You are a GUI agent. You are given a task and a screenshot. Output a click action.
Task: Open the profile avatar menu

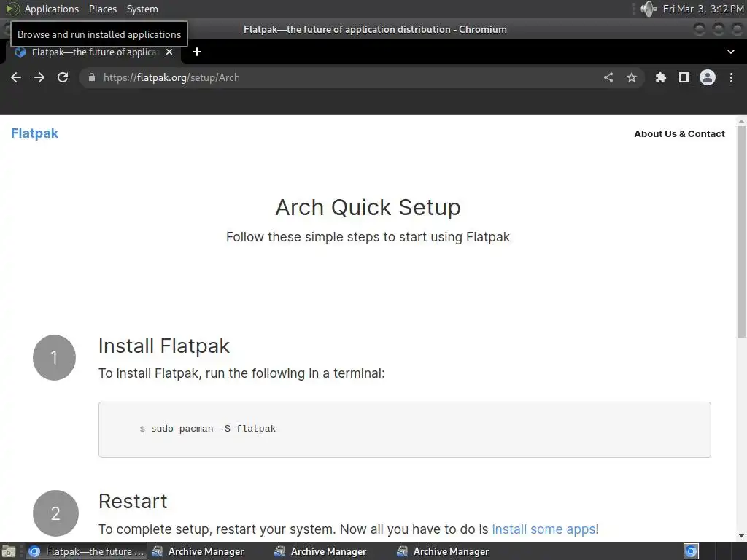click(708, 77)
